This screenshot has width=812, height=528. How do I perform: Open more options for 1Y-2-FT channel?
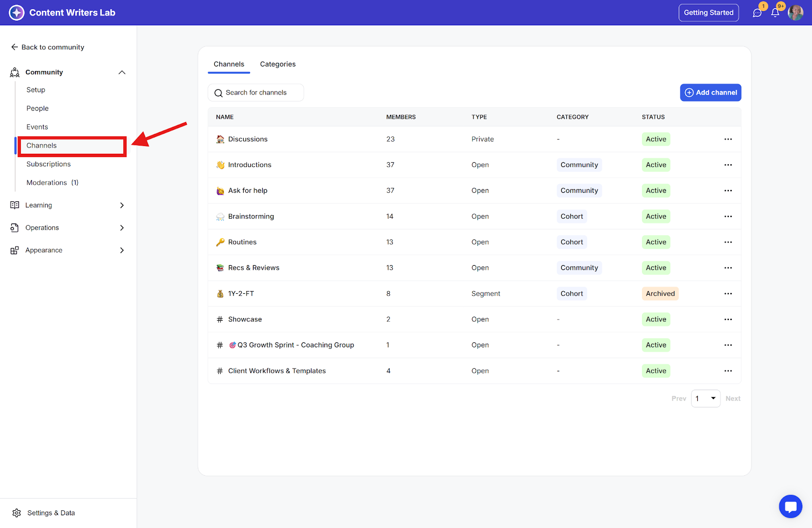tap(728, 294)
